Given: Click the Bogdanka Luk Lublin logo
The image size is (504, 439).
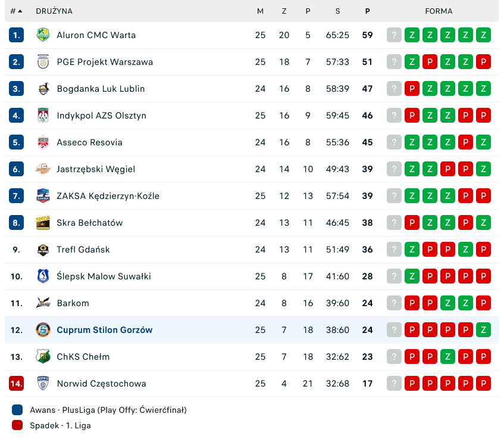Looking at the screenshot, I should tap(43, 89).
